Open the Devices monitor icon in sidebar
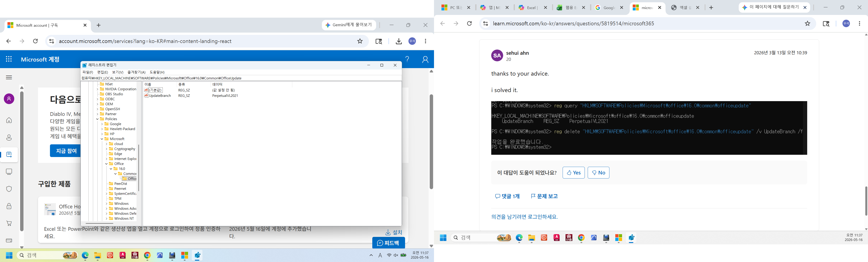 [x=9, y=172]
